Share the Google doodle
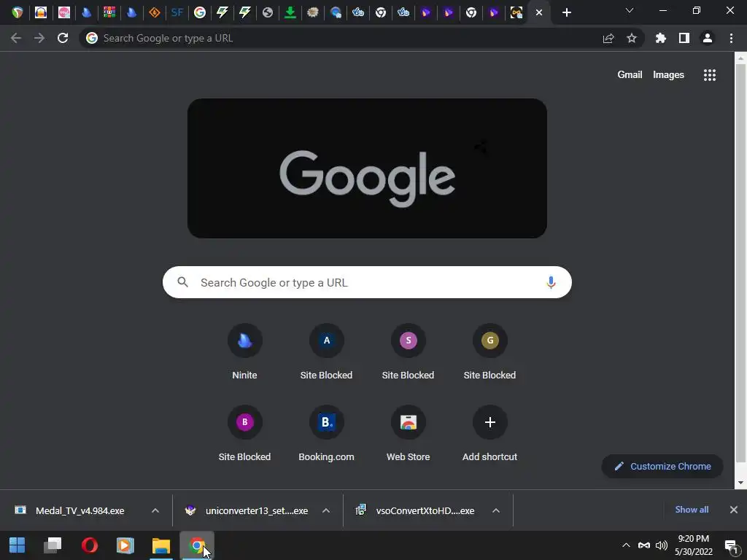Image resolution: width=747 pixels, height=560 pixels. [481, 147]
